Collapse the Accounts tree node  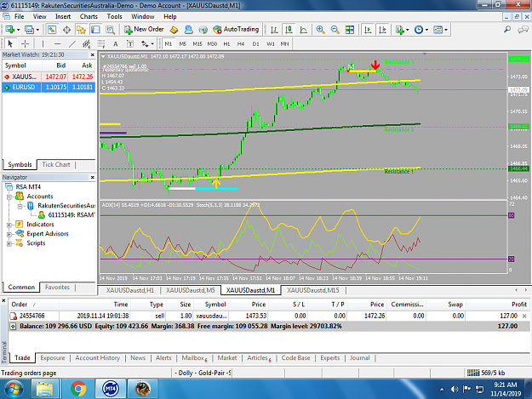tap(9, 197)
